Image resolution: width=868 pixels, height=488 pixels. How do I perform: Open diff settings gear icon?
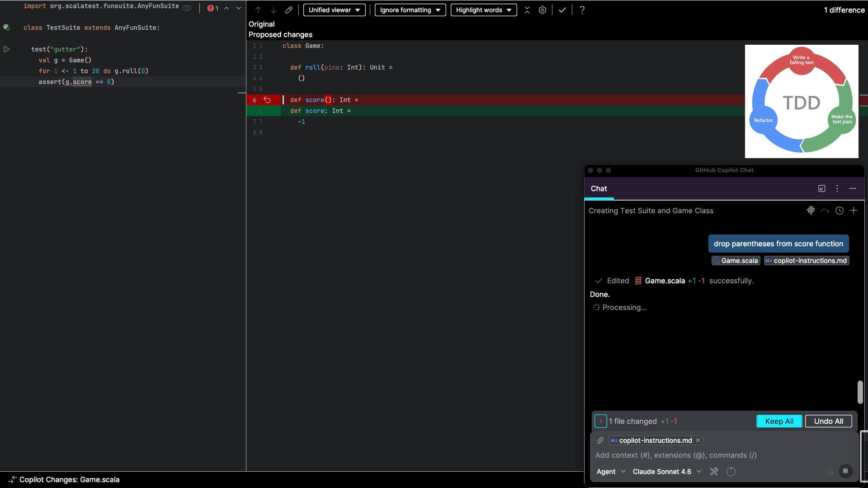point(542,10)
